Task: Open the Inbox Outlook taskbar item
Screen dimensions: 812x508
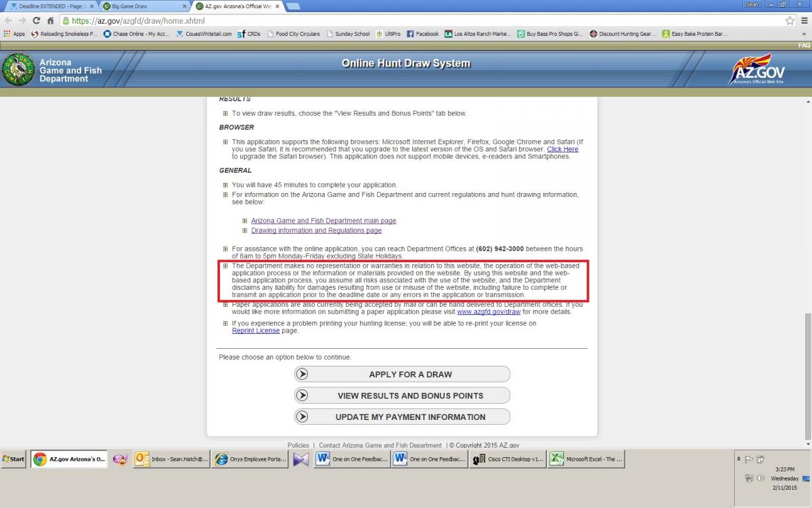Action: click(x=171, y=459)
